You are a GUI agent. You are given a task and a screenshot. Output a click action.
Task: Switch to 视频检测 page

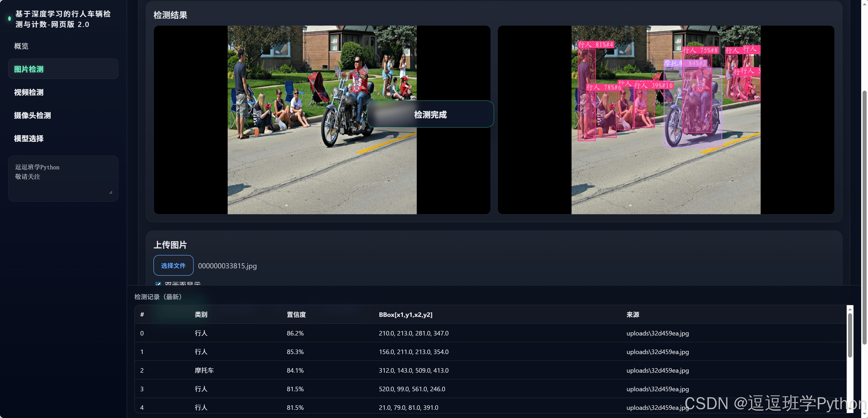[29, 92]
